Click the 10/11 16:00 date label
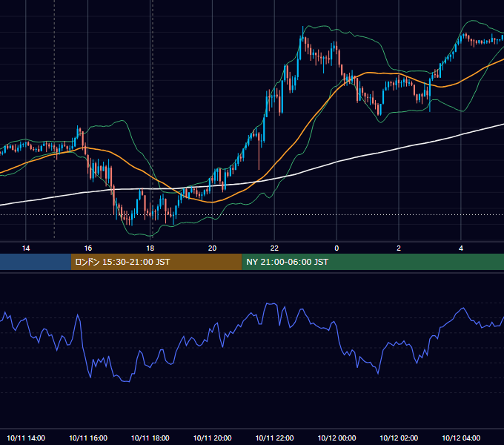504x445 pixels. coord(88,438)
